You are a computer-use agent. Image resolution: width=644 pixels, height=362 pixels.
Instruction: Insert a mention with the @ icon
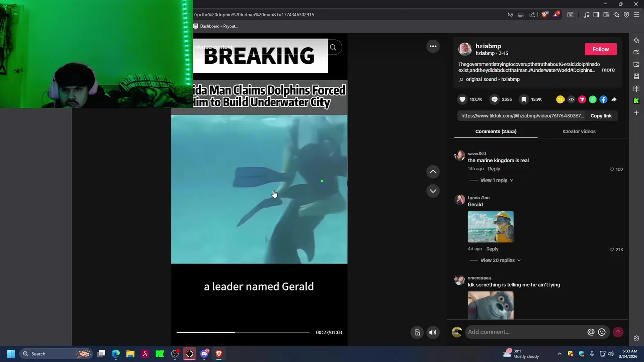coord(591,332)
